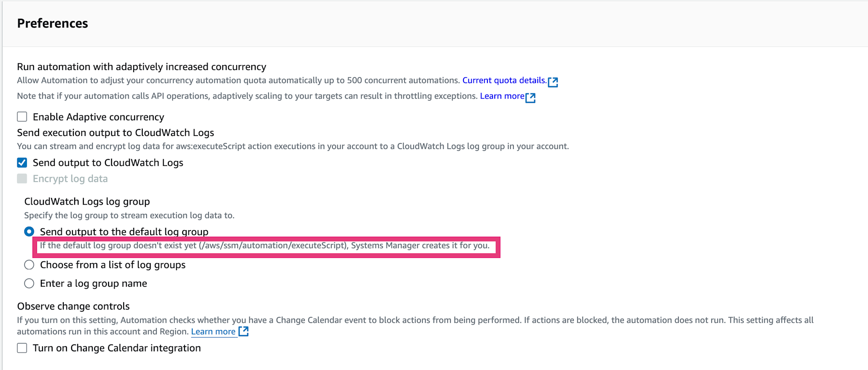Click external link icon after Learn more throttling

tap(530, 97)
